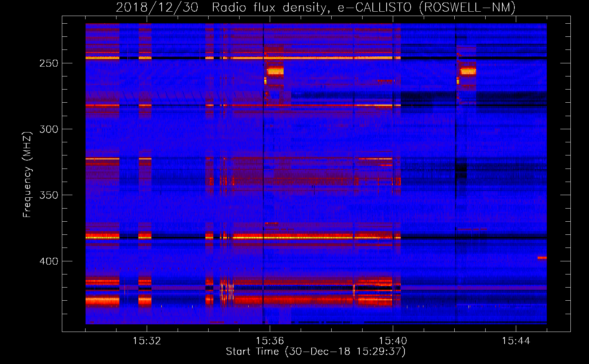Click the '250' frequency axis label
Viewport: 589px width, 364px height.
49,63
